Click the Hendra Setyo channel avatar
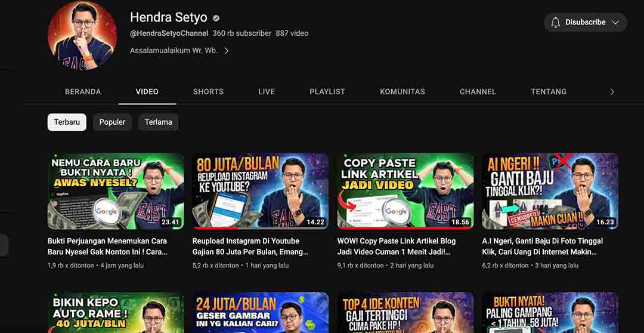Viewport: 644px width, 333px height. click(x=82, y=35)
